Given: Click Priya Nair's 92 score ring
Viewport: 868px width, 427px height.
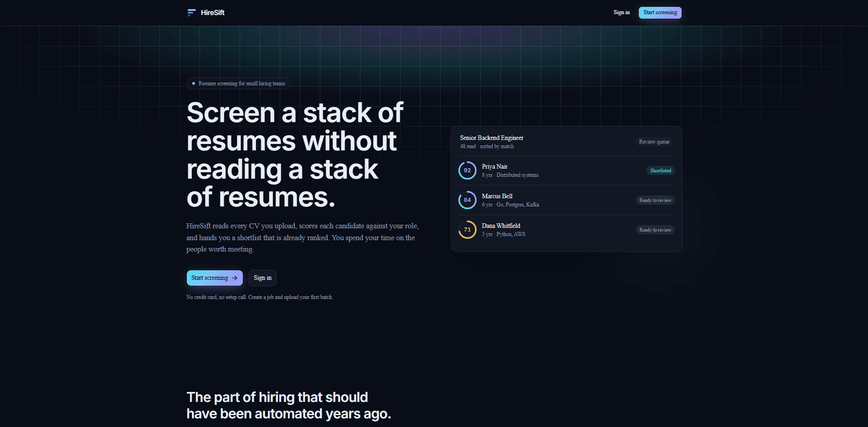Looking at the screenshot, I should click(x=467, y=170).
